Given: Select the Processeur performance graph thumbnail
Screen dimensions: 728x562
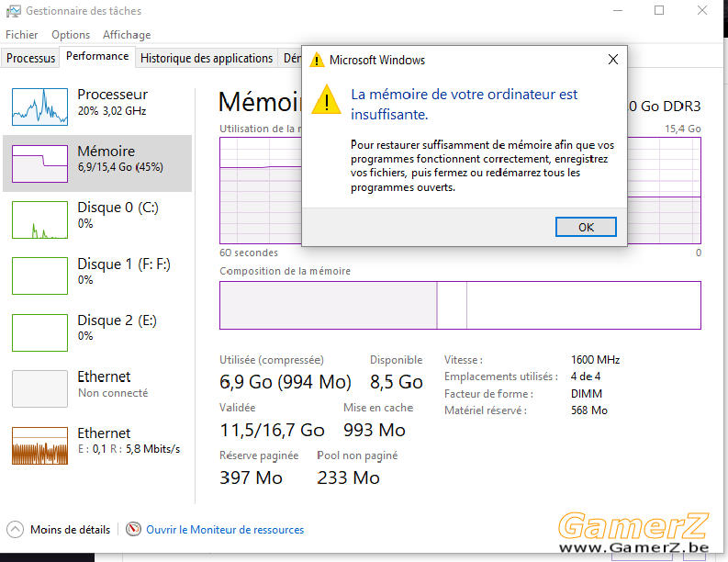Looking at the screenshot, I should point(39,107).
